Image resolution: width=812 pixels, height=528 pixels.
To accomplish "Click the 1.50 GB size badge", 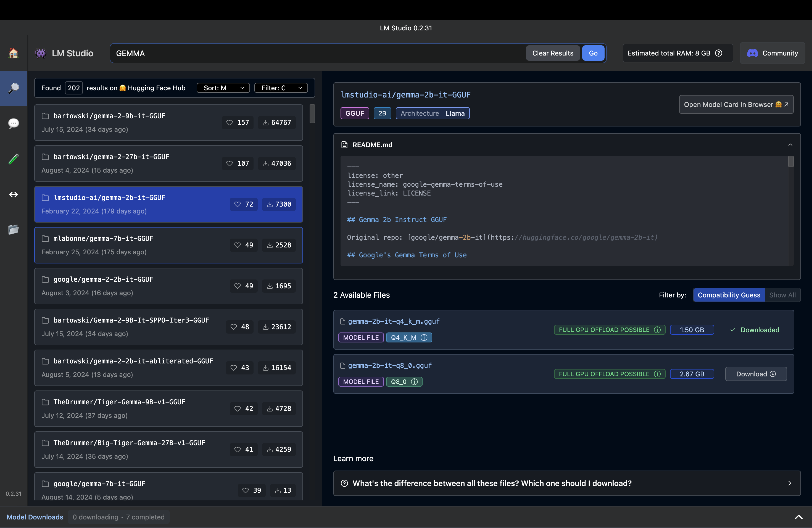I will coord(692,330).
